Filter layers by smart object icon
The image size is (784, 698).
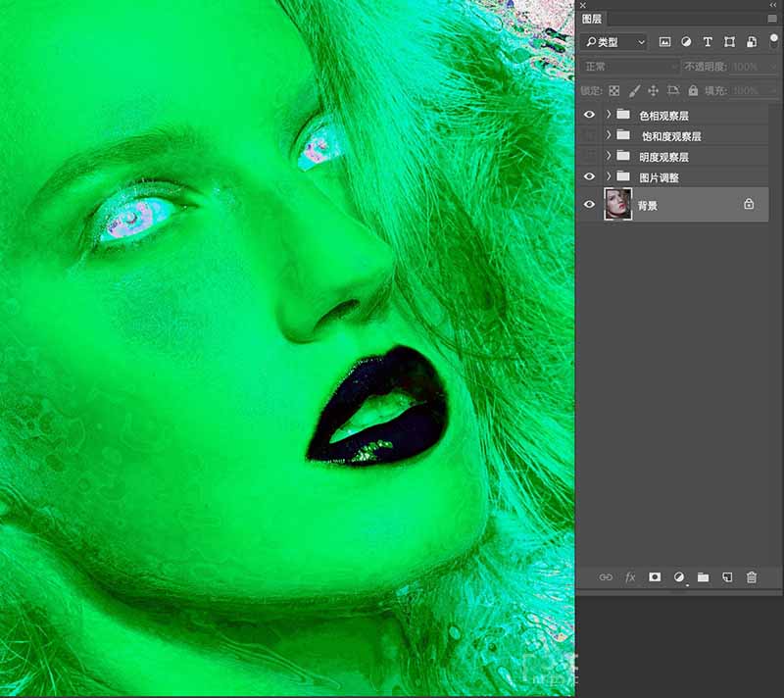(752, 42)
